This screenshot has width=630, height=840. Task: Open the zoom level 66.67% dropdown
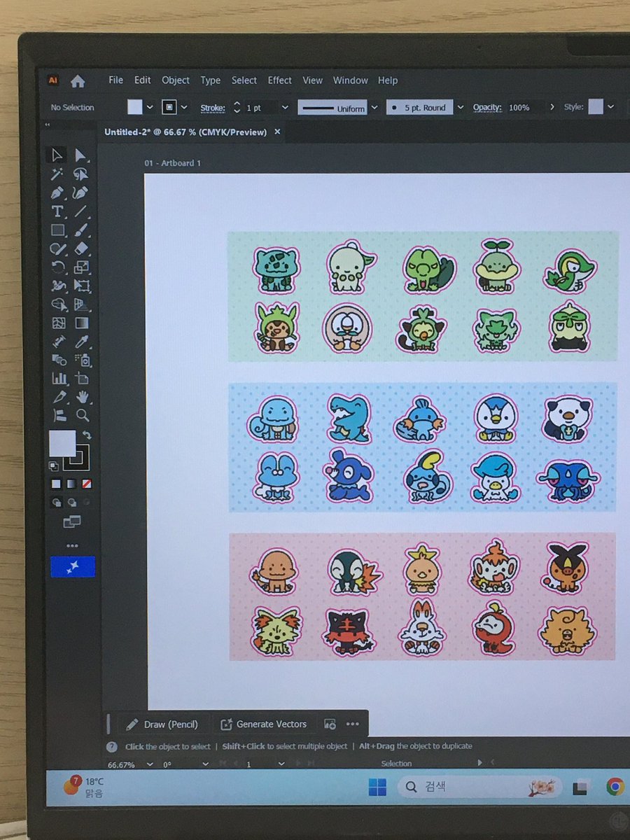click(149, 764)
